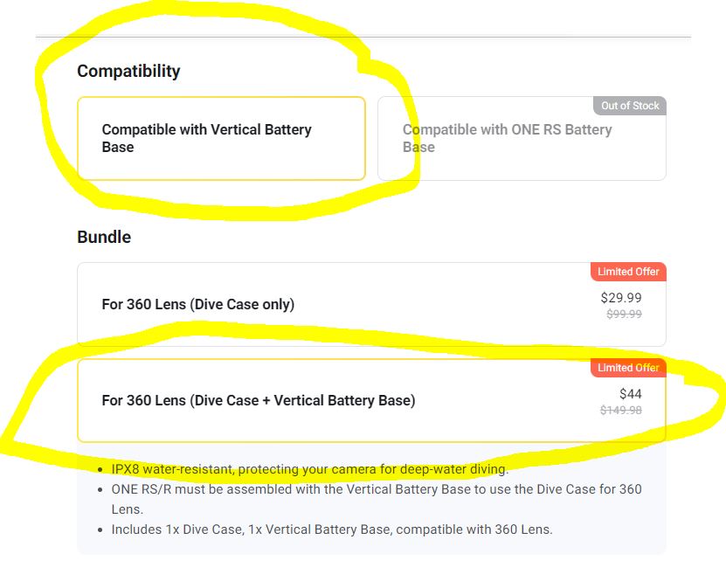The width and height of the screenshot is (726, 588).
Task: Pick Dive Case + Vertical Battery Base bundle
Action: click(371, 400)
